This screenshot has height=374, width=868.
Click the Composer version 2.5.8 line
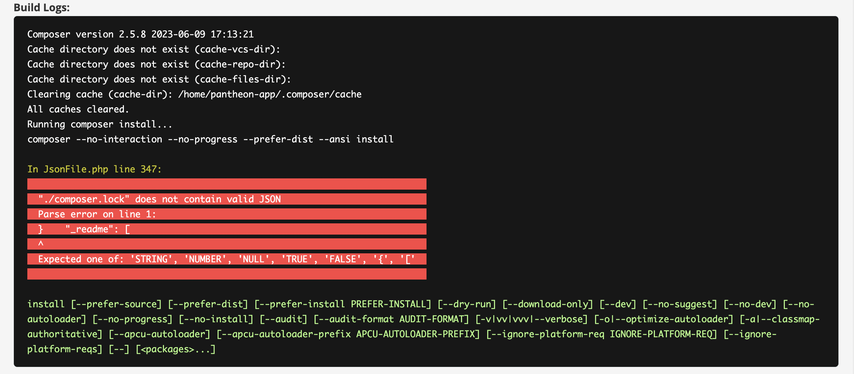click(x=140, y=34)
